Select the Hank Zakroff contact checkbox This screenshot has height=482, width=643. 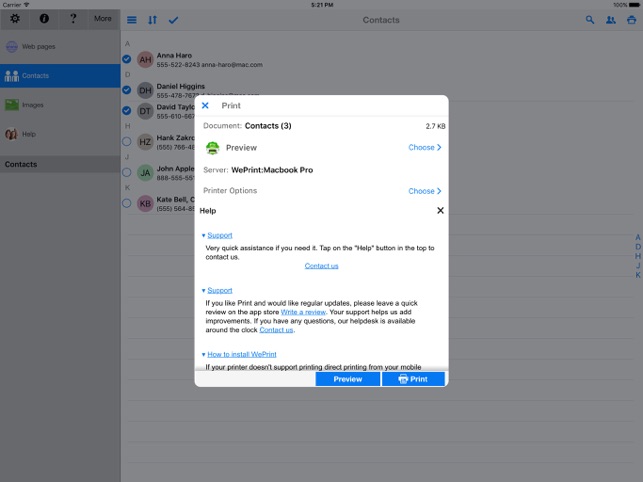tap(127, 142)
